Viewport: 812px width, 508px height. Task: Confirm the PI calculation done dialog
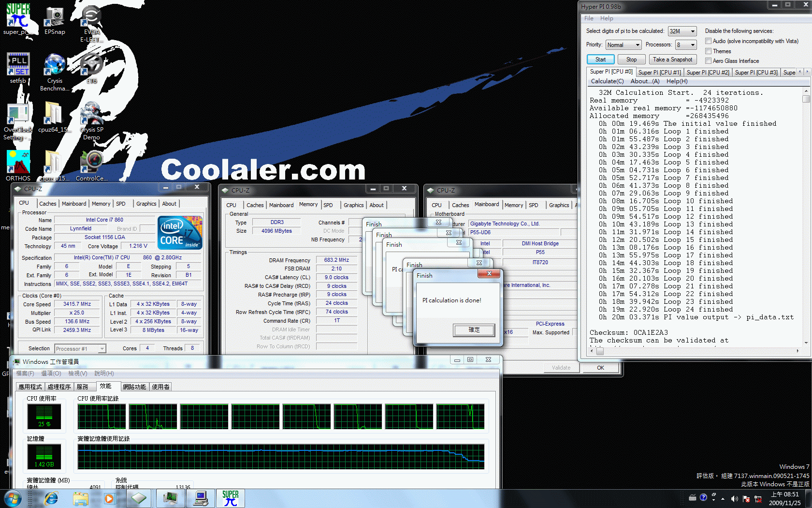474,330
